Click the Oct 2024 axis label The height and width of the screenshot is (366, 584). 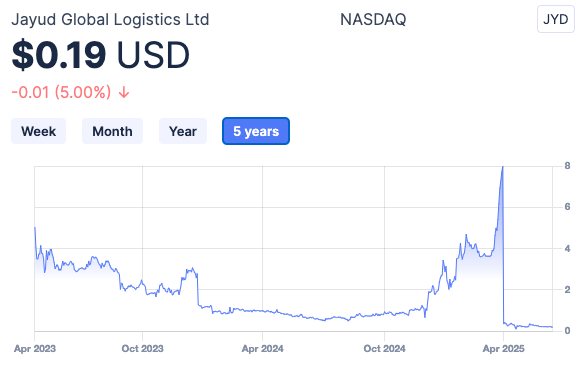click(x=384, y=349)
